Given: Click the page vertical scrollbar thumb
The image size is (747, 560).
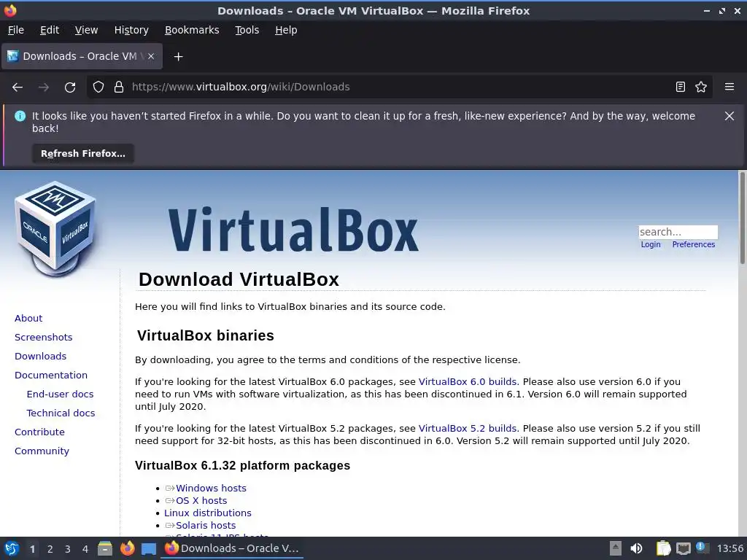Looking at the screenshot, I should [742, 217].
